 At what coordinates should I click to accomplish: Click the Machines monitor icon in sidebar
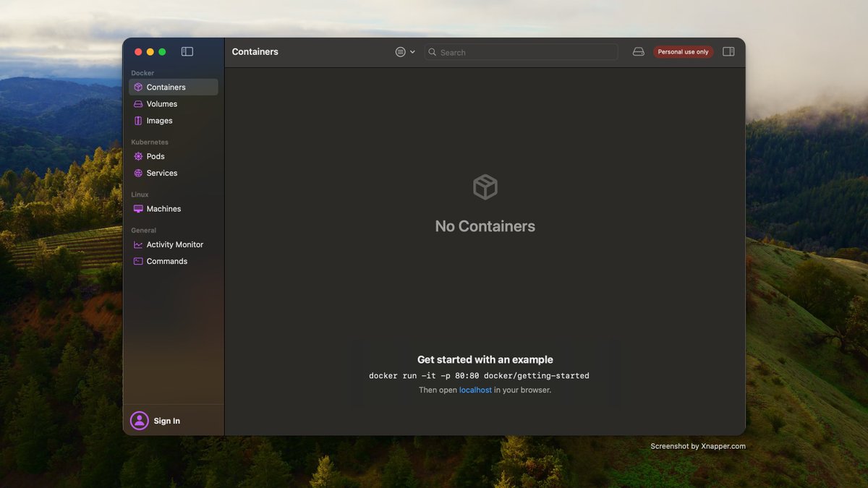coord(138,209)
